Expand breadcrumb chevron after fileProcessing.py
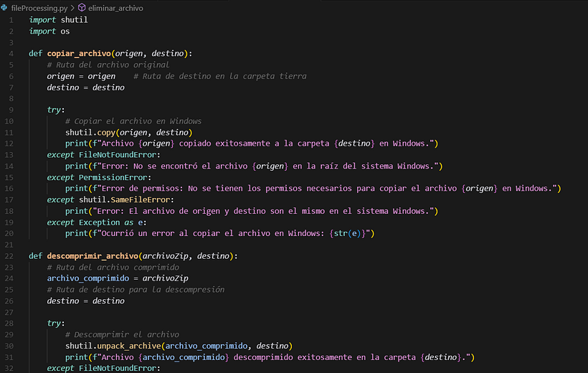The width and height of the screenshot is (588, 373). click(72, 8)
